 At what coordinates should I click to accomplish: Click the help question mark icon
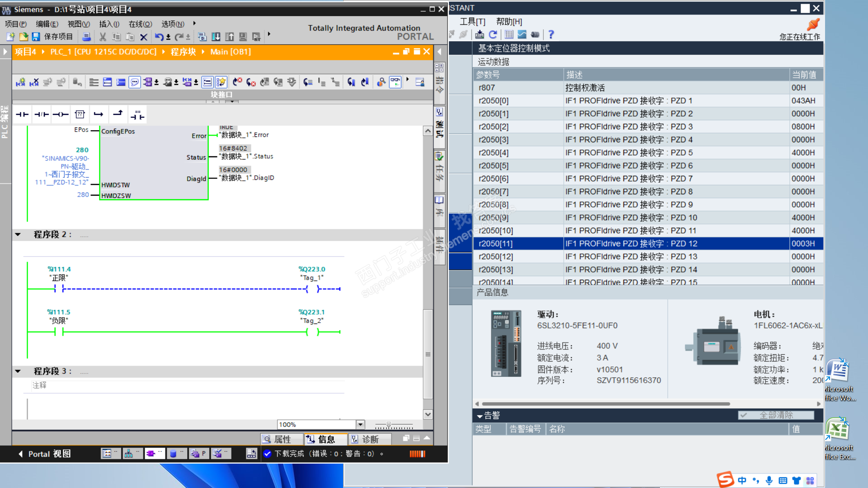[551, 34]
